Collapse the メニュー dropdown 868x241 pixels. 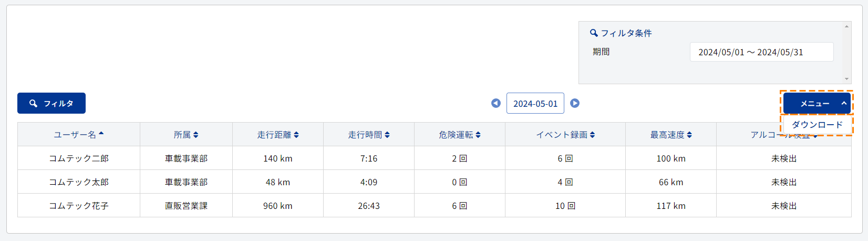point(817,103)
